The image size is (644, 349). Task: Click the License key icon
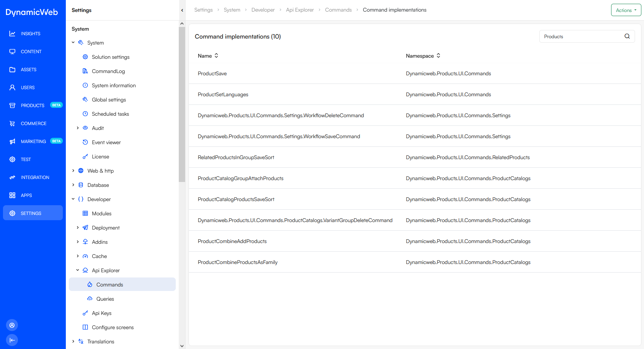pyautogui.click(x=85, y=157)
